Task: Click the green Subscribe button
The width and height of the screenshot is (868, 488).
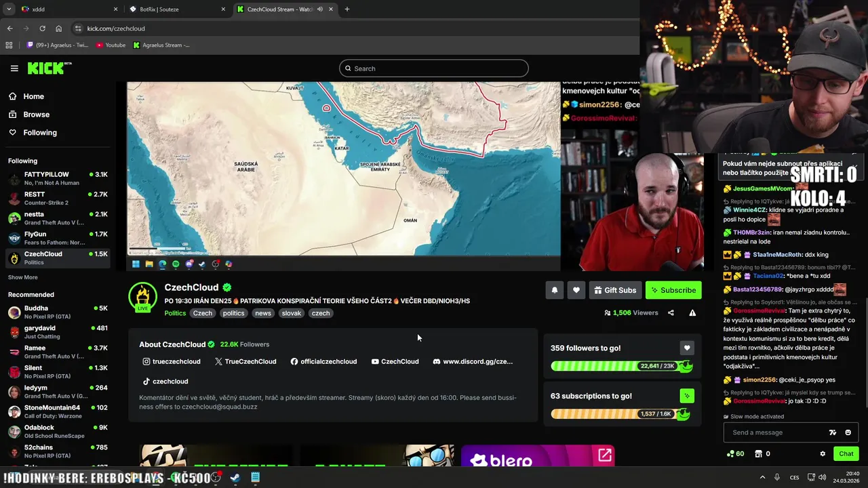Action: (x=673, y=290)
